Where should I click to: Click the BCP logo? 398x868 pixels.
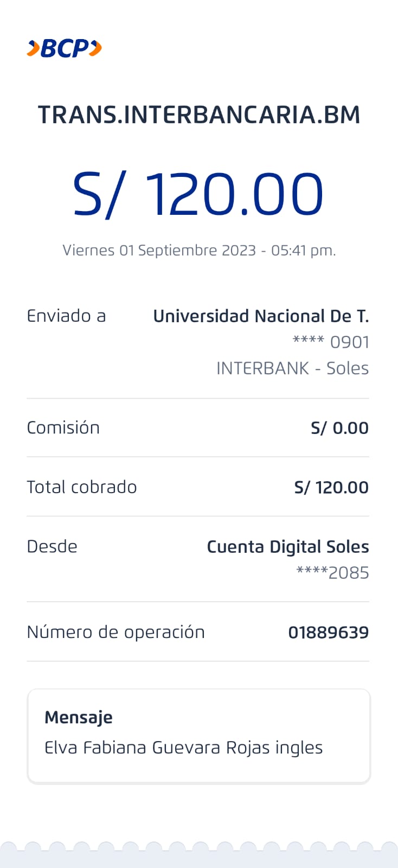64,49
